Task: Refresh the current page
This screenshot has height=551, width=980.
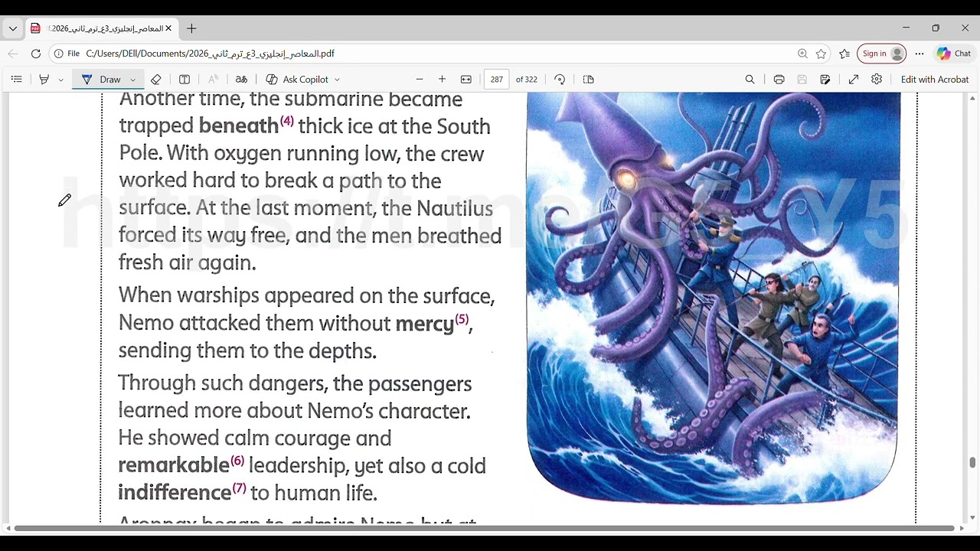Action: (x=36, y=54)
